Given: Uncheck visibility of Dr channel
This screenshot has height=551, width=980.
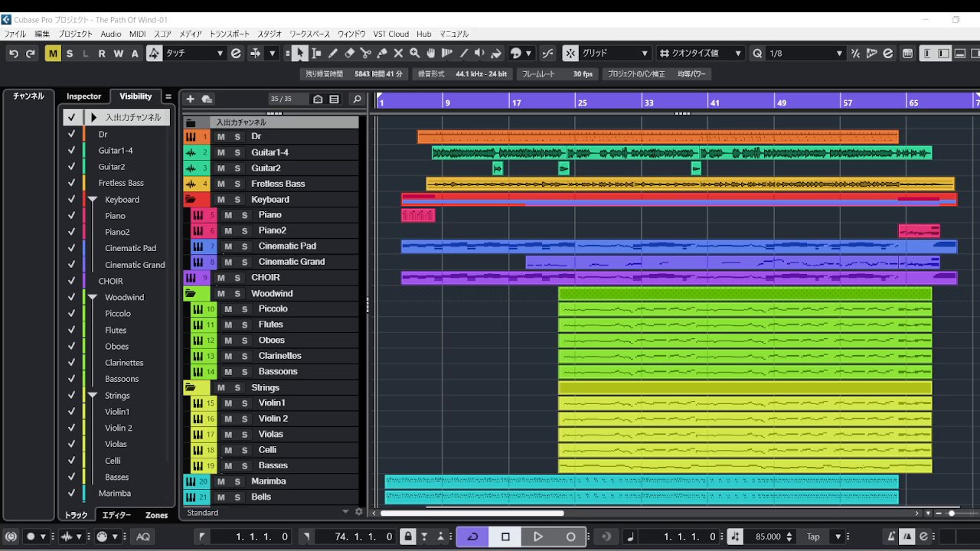Looking at the screenshot, I should click(71, 134).
